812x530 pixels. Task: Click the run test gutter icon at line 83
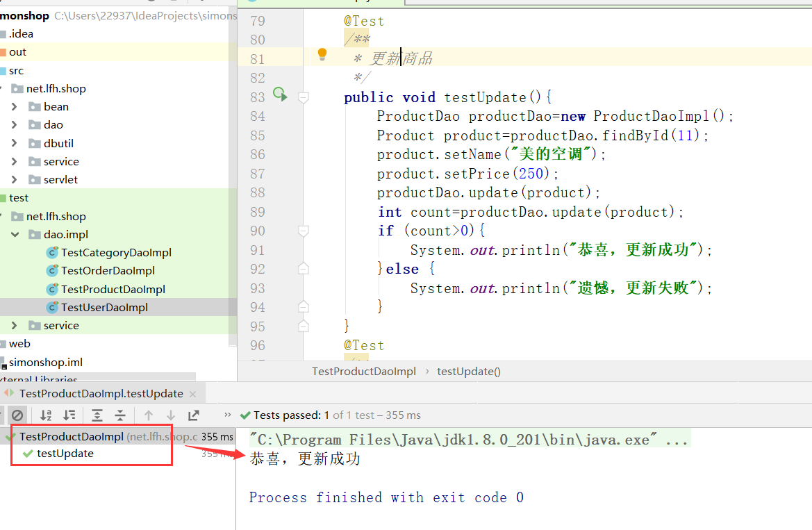coord(280,94)
